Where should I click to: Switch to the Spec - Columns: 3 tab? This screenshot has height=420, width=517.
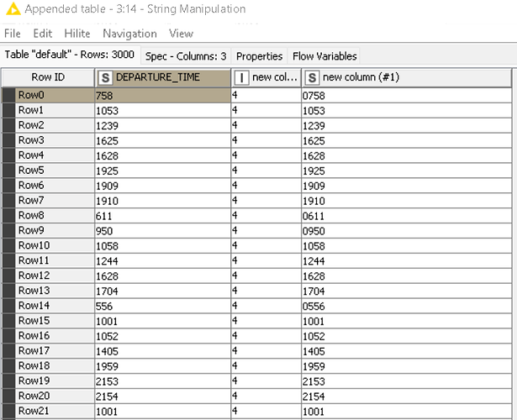(x=186, y=56)
